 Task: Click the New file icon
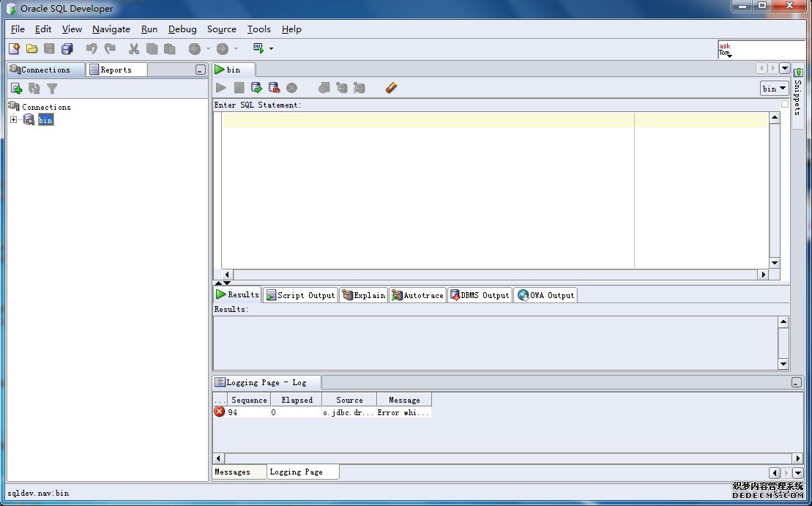pyautogui.click(x=14, y=49)
